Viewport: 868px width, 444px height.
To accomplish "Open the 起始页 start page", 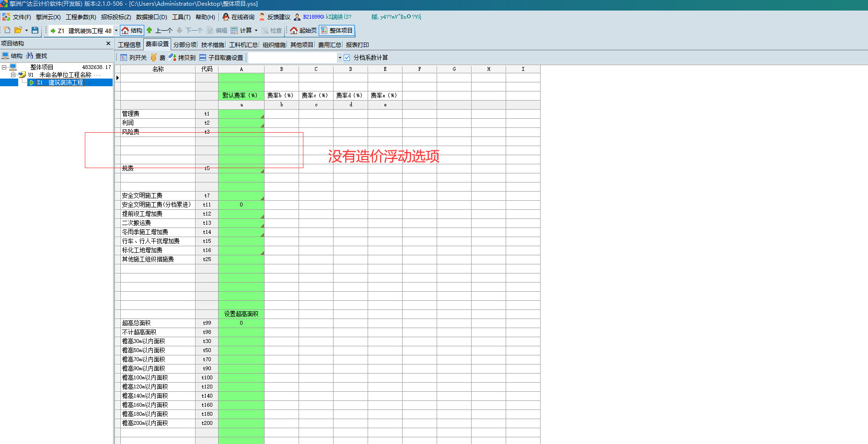I will (303, 31).
